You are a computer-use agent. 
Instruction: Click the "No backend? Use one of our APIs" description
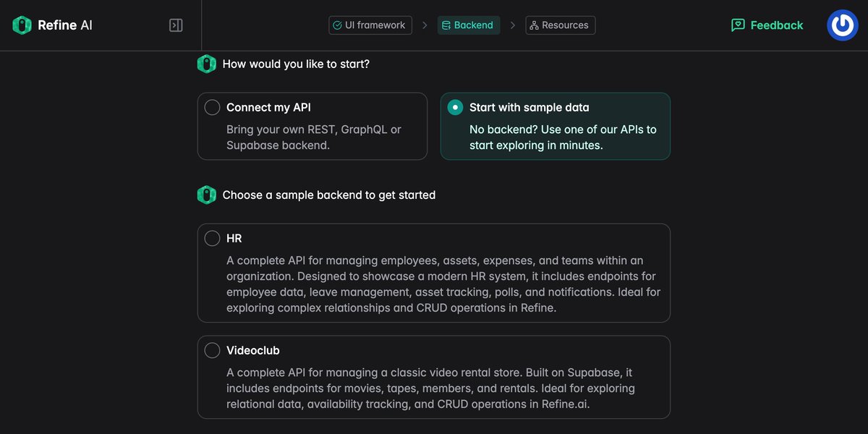pos(563,137)
